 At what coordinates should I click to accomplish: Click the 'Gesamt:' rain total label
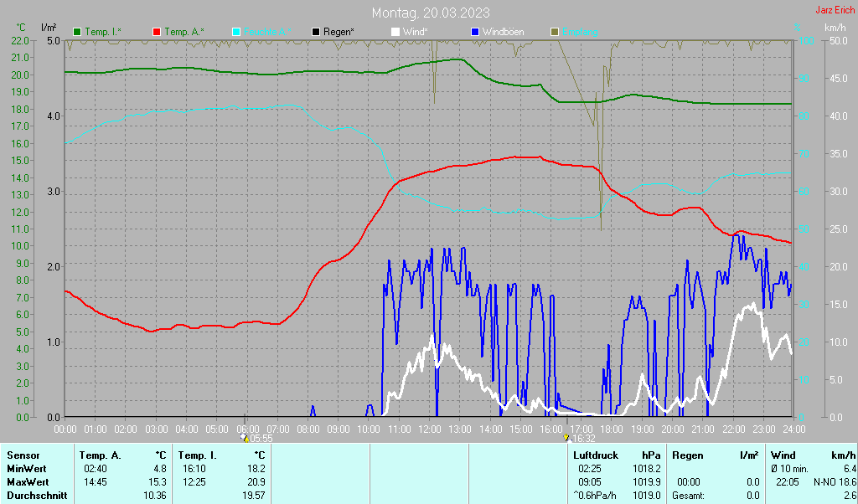689,496
